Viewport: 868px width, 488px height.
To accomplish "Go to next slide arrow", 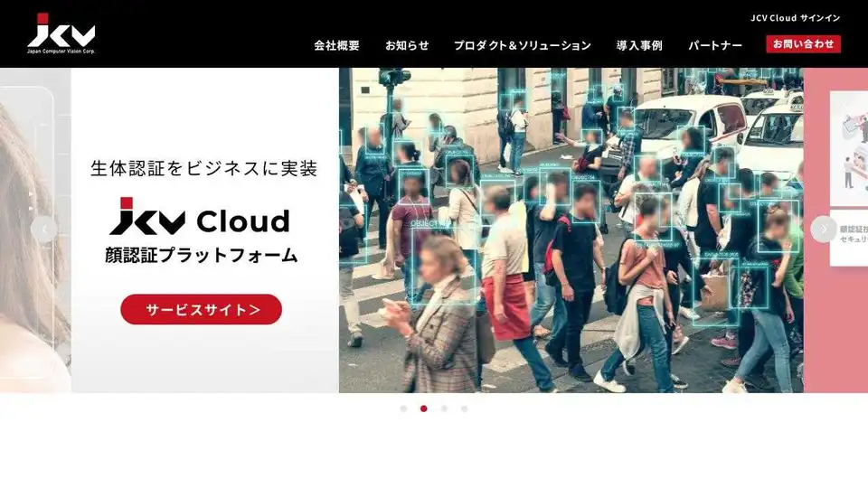I will click(x=823, y=229).
